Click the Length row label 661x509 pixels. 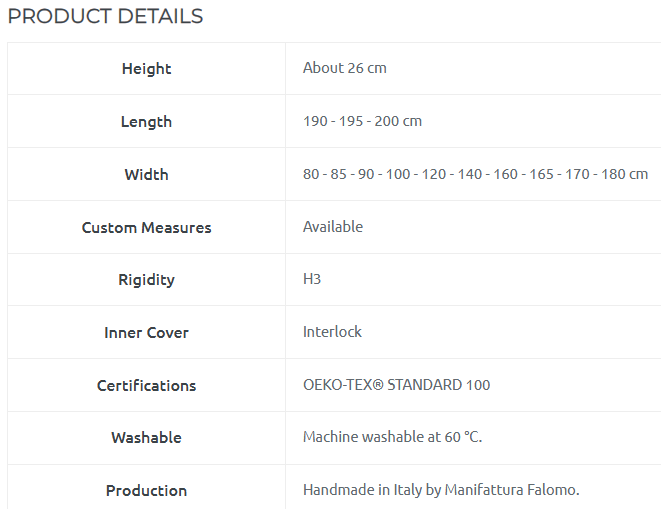pyautogui.click(x=146, y=122)
